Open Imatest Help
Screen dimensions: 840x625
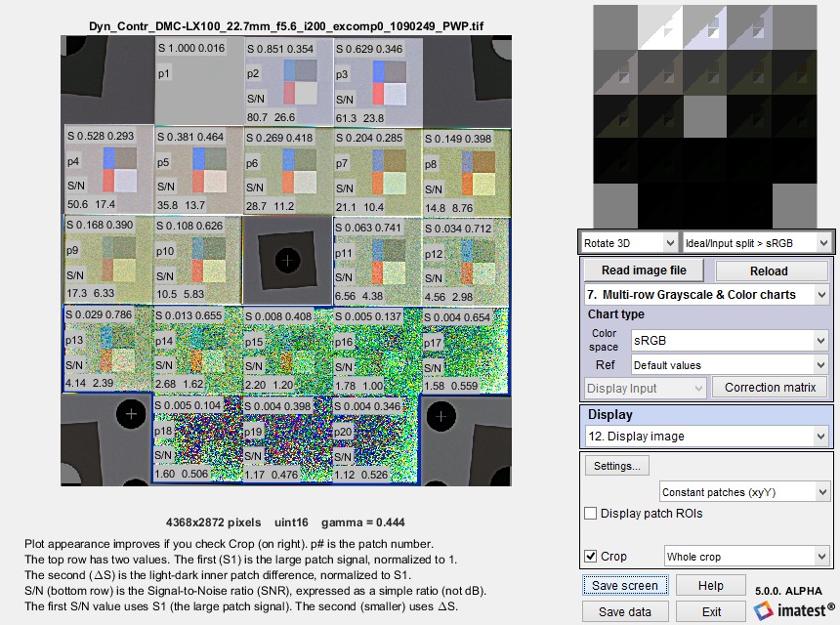pyautogui.click(x=711, y=584)
